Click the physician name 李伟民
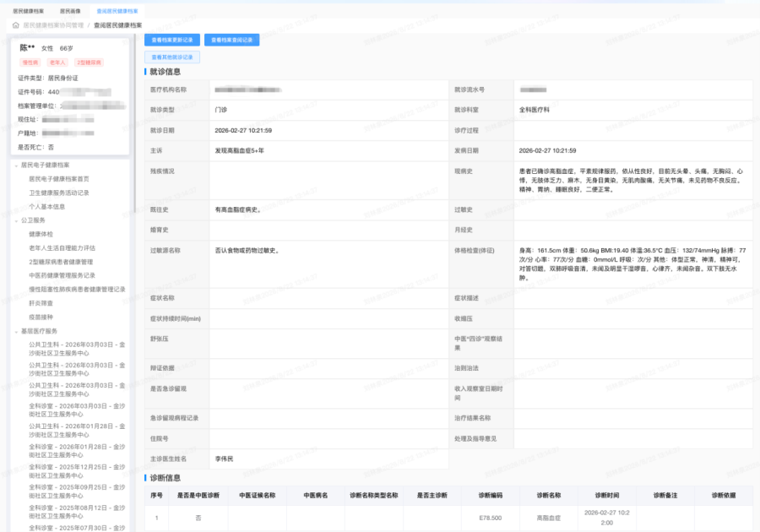 coord(224,459)
